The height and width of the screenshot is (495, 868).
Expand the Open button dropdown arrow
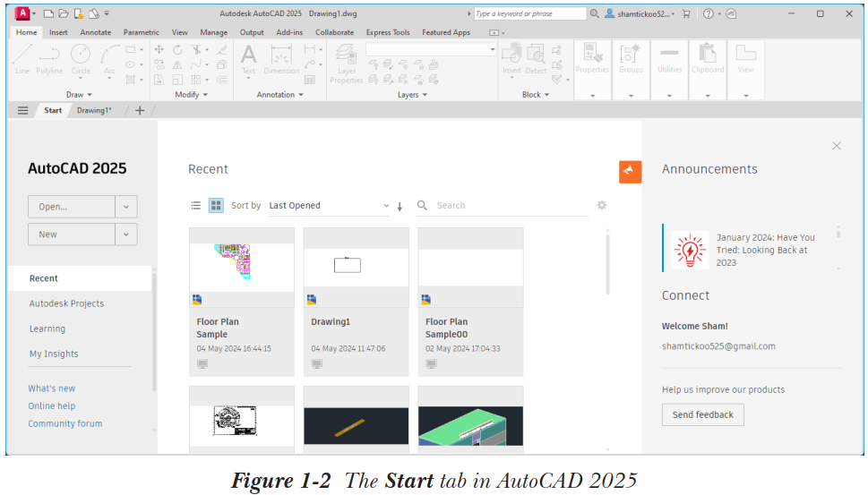(x=126, y=206)
